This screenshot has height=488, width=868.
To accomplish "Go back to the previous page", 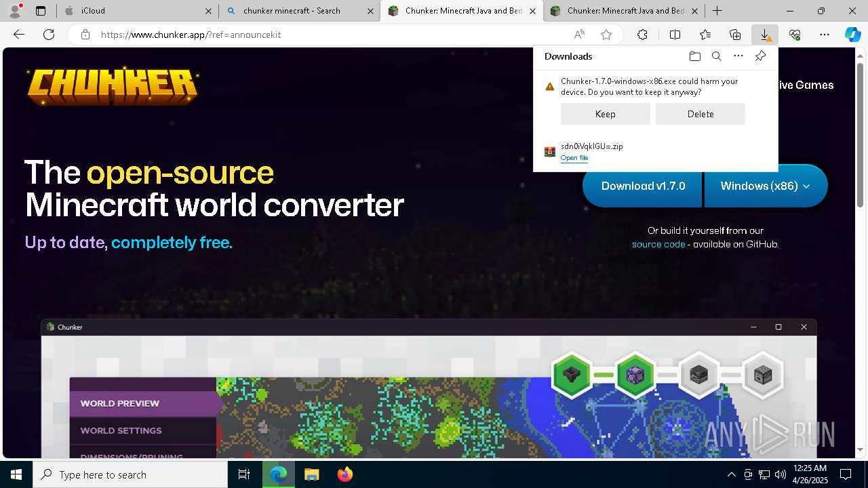I will tap(19, 35).
